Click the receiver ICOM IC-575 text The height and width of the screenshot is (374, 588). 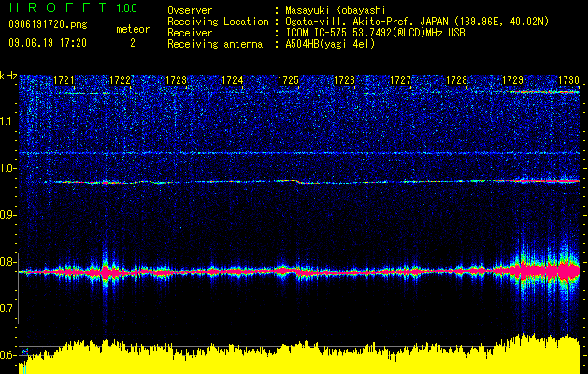(x=317, y=33)
